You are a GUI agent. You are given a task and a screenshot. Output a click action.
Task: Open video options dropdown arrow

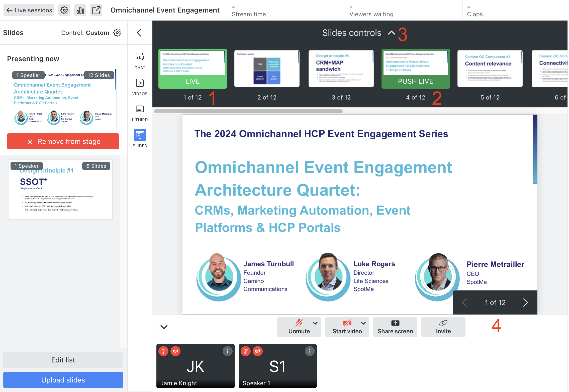pyautogui.click(x=363, y=323)
